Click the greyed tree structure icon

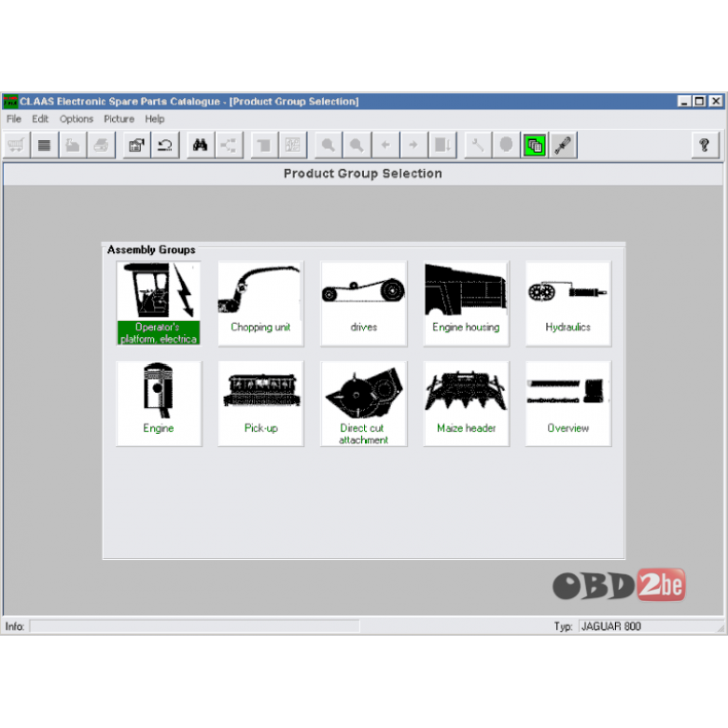pos(229,146)
